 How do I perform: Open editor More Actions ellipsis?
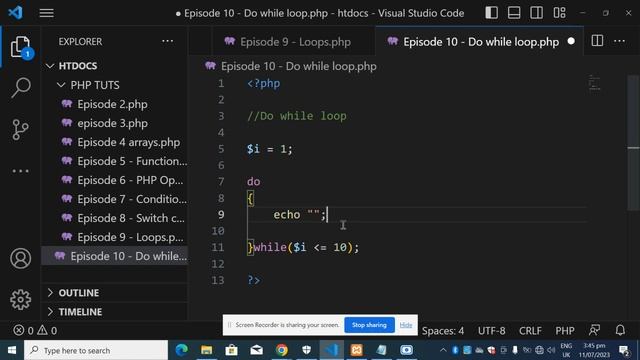(619, 41)
